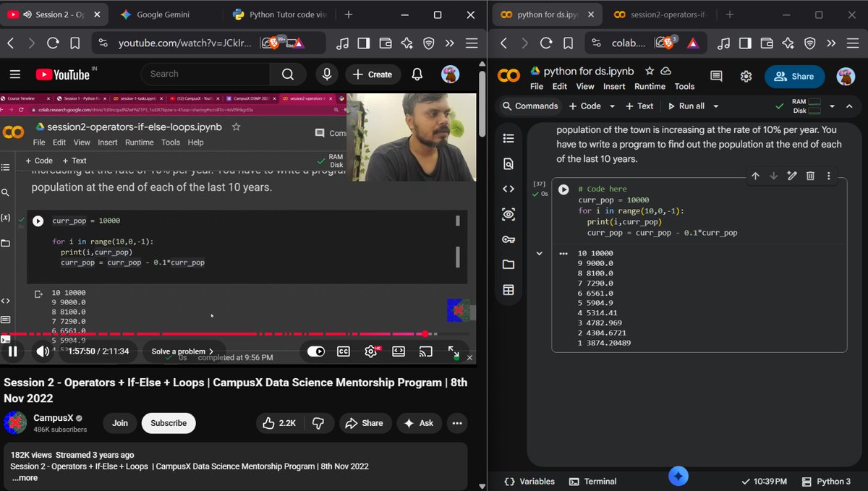Add a code cell with '+ Code'
Image resolution: width=868 pixels, height=491 pixels.
tap(585, 106)
